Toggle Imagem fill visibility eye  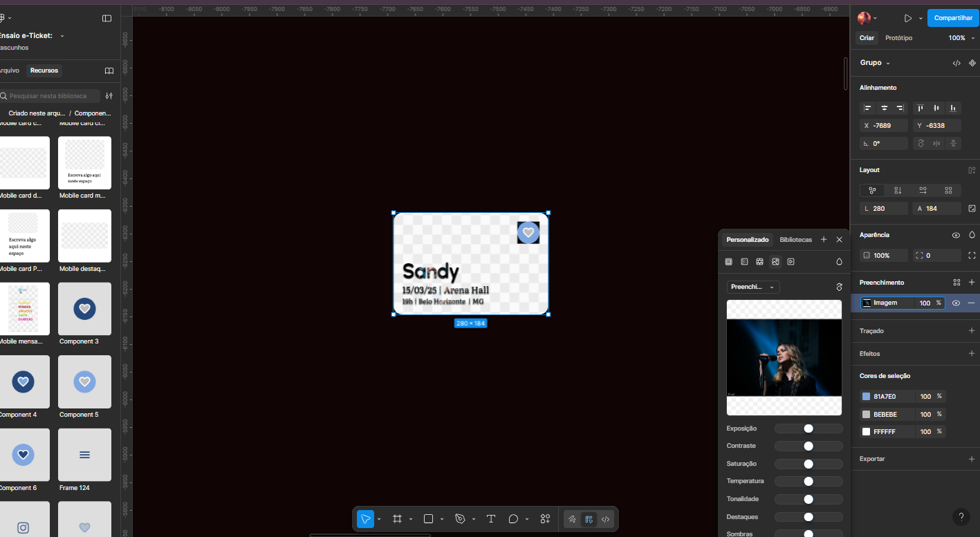(956, 303)
